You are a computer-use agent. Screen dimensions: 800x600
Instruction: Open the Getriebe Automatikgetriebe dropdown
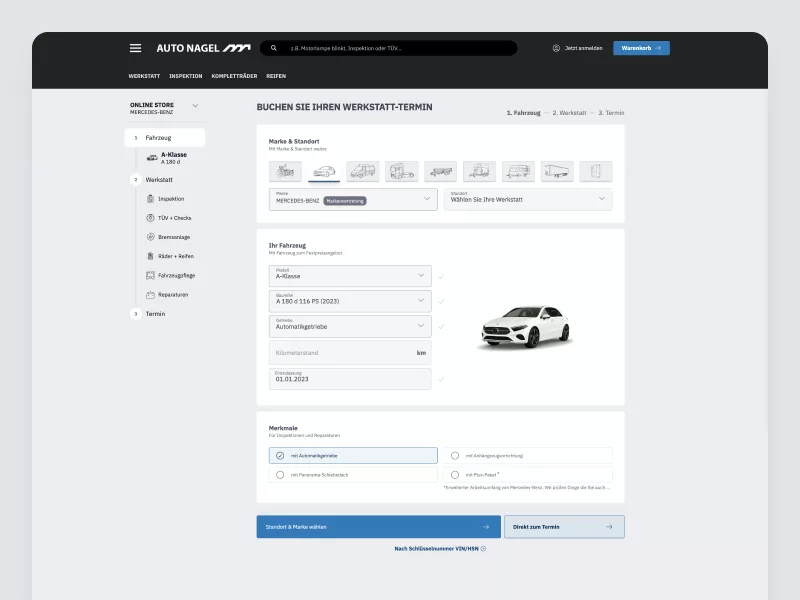click(x=350, y=327)
